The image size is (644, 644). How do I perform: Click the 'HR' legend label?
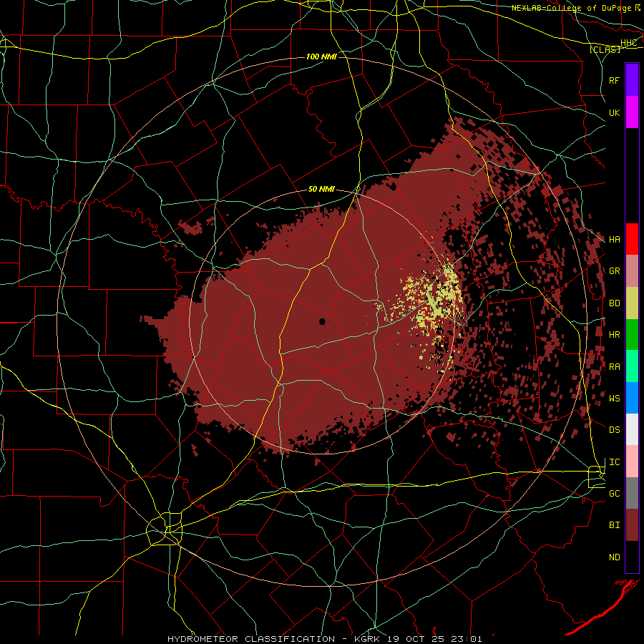click(x=615, y=335)
